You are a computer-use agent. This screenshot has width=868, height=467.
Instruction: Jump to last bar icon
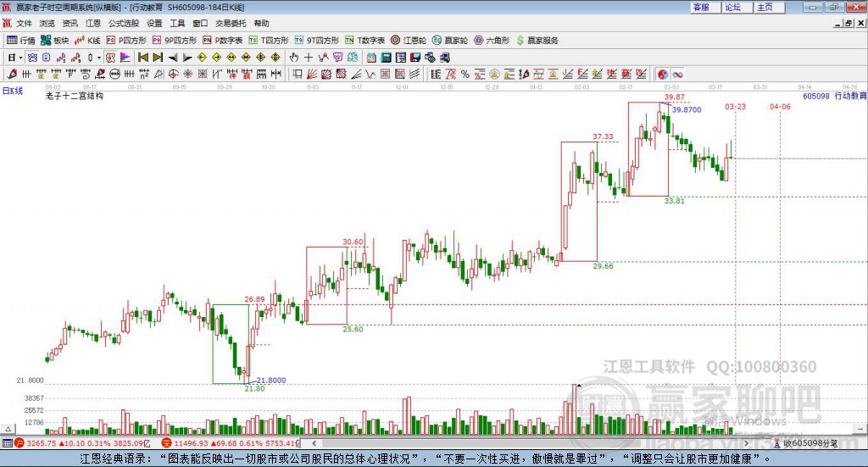tap(158, 58)
